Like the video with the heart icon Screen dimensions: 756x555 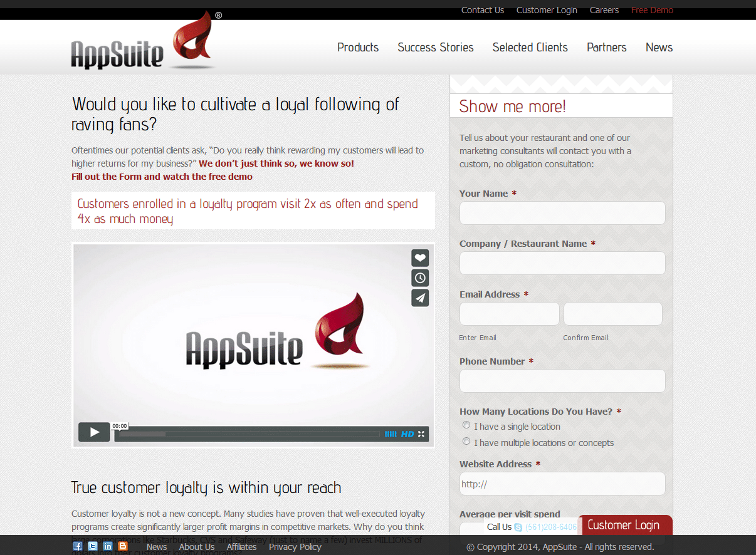[420, 257]
